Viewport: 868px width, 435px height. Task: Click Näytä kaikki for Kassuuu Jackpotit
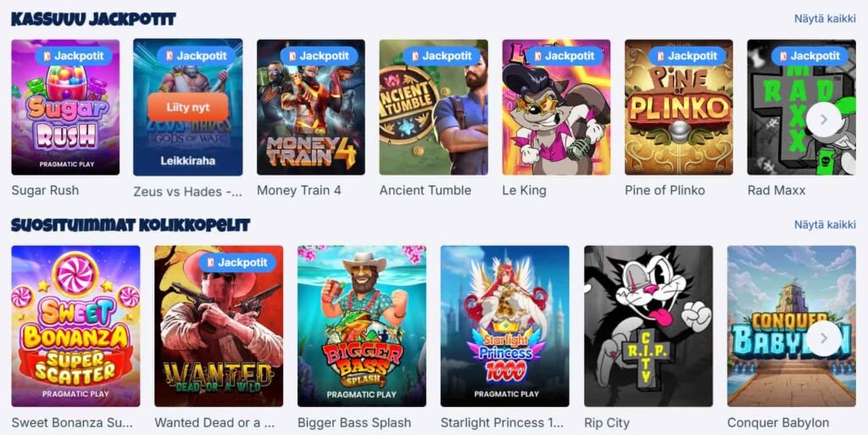825,19
